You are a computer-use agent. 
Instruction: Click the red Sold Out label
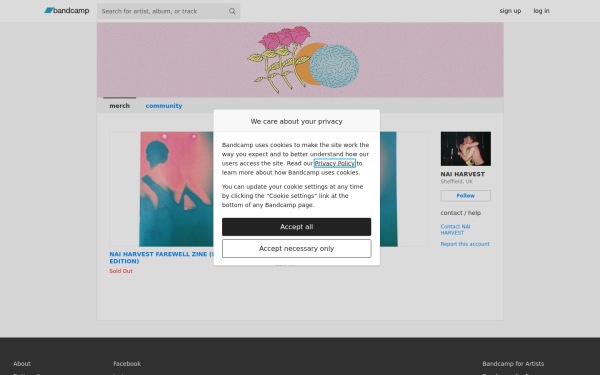(x=121, y=271)
